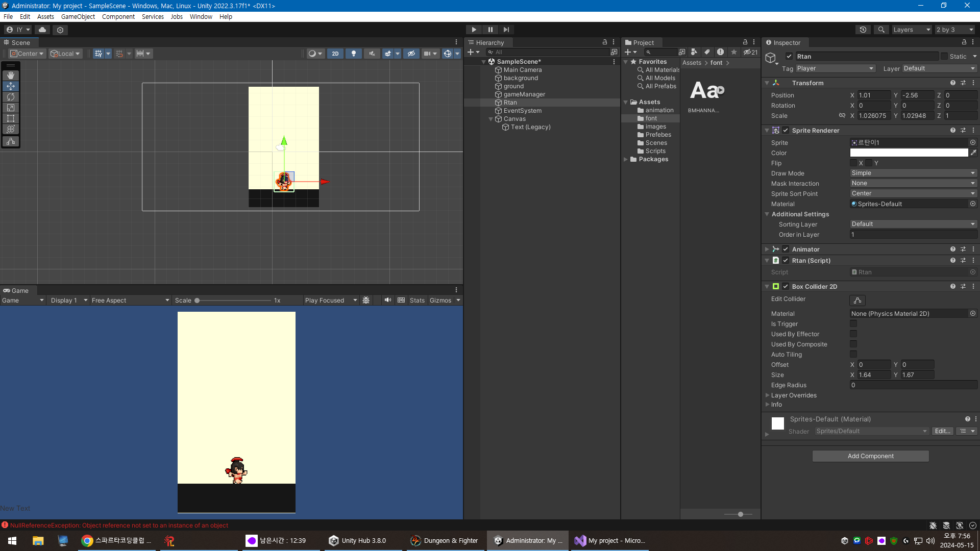Open Unity cloud services icon
The width and height of the screenshot is (980, 551).
(42, 30)
